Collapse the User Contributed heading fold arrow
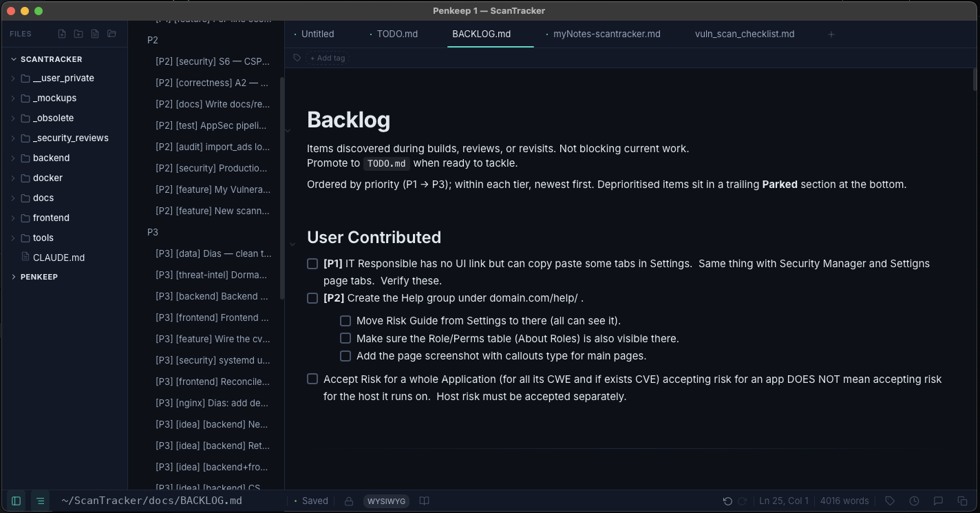 pyautogui.click(x=292, y=244)
